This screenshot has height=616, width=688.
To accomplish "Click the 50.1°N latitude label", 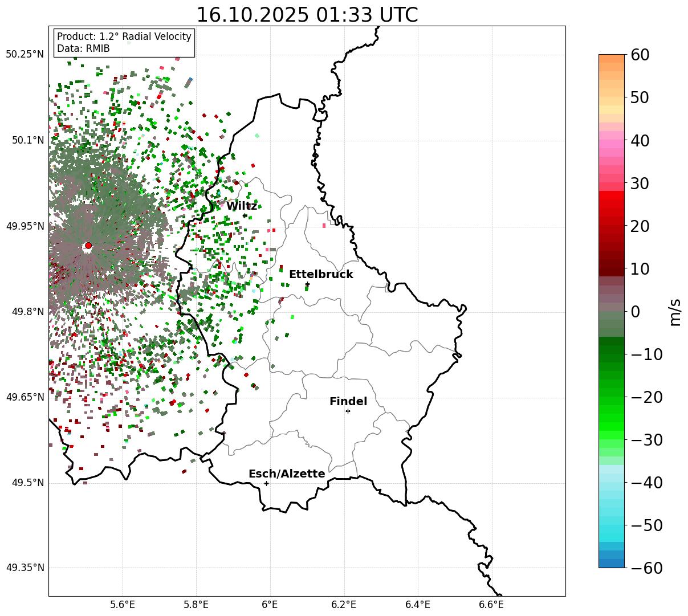I will point(27,140).
